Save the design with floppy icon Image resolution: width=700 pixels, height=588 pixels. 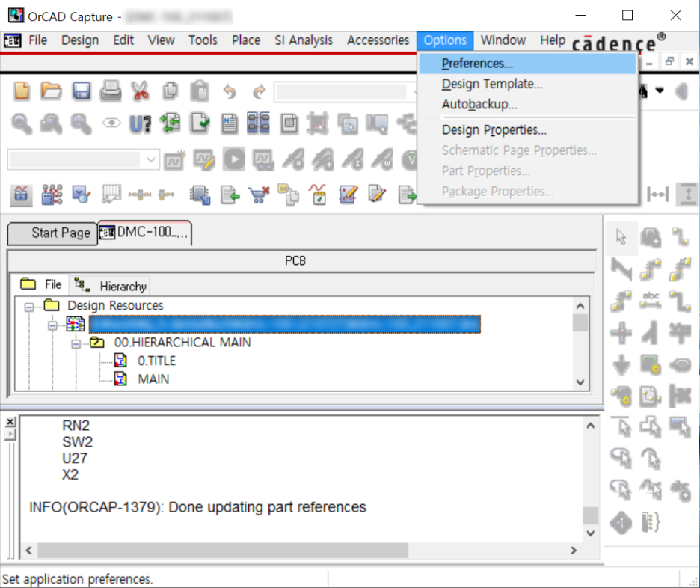coord(82,91)
